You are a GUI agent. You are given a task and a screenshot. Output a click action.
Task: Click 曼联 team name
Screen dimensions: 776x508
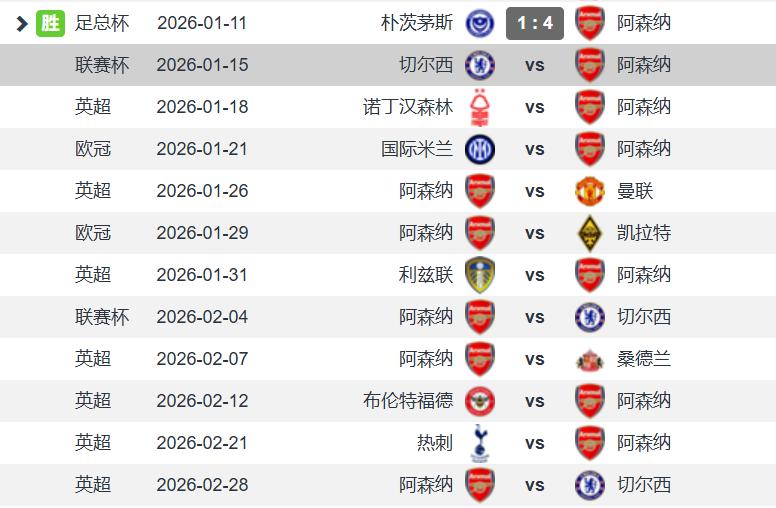coord(635,191)
